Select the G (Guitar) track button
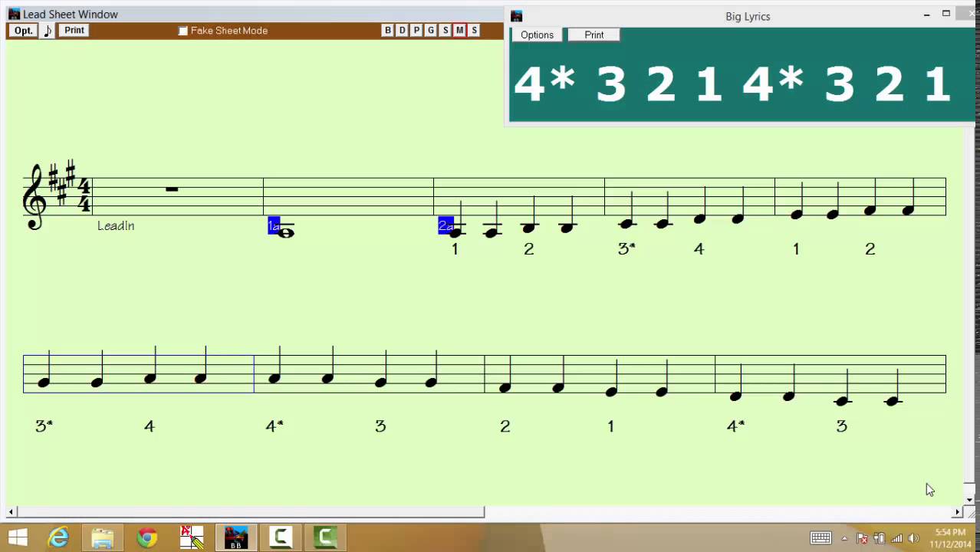The image size is (980, 552). (431, 31)
